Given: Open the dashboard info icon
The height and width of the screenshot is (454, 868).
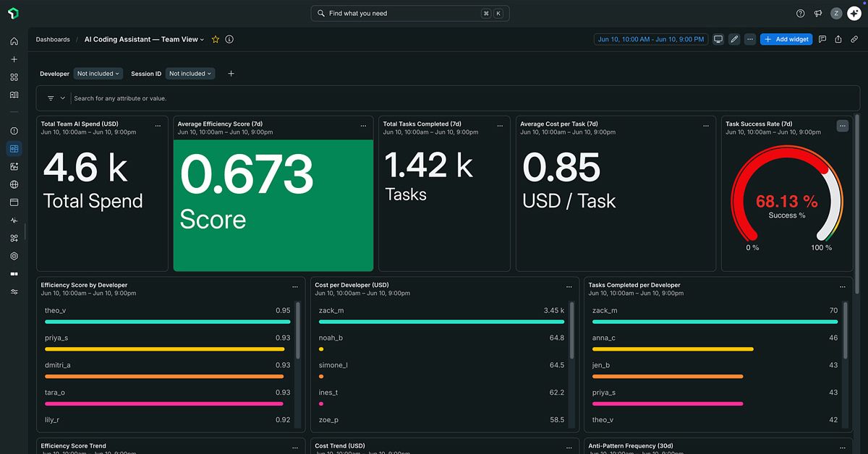Looking at the screenshot, I should click(229, 40).
